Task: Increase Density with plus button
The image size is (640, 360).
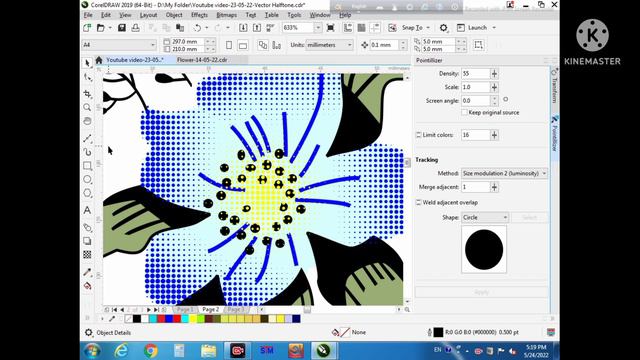Action: pos(494,73)
